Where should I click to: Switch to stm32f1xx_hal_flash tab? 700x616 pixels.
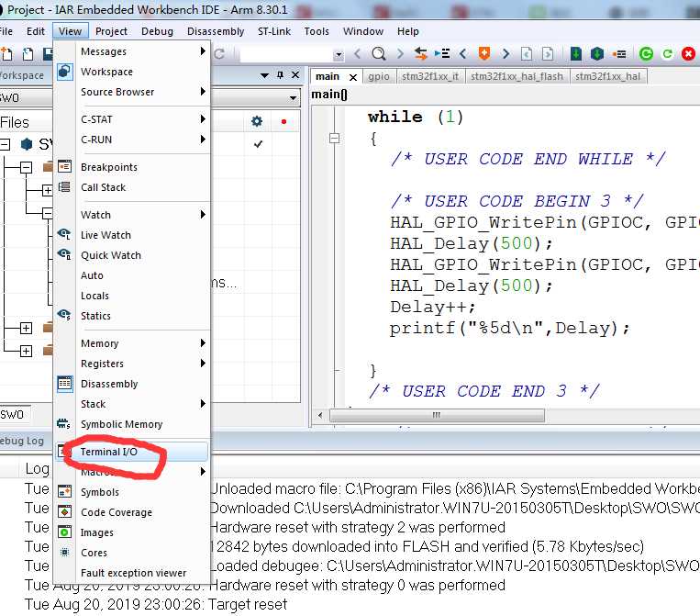tap(517, 76)
